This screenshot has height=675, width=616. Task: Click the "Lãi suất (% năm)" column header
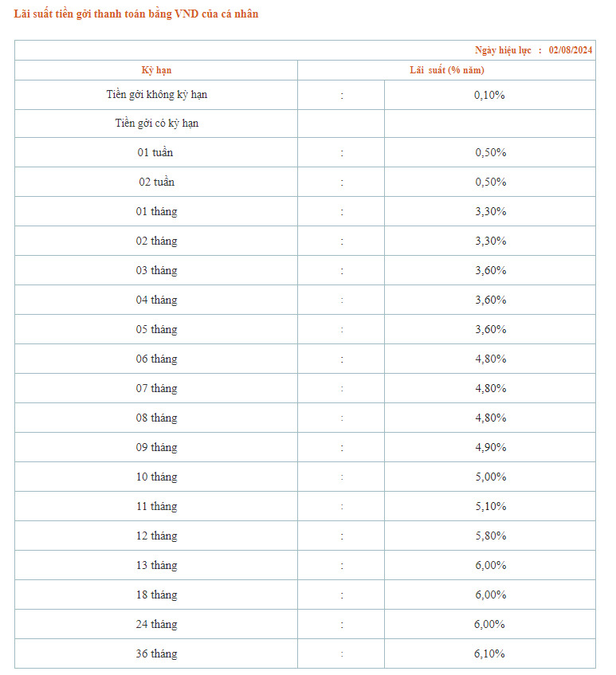pyautogui.click(x=447, y=70)
